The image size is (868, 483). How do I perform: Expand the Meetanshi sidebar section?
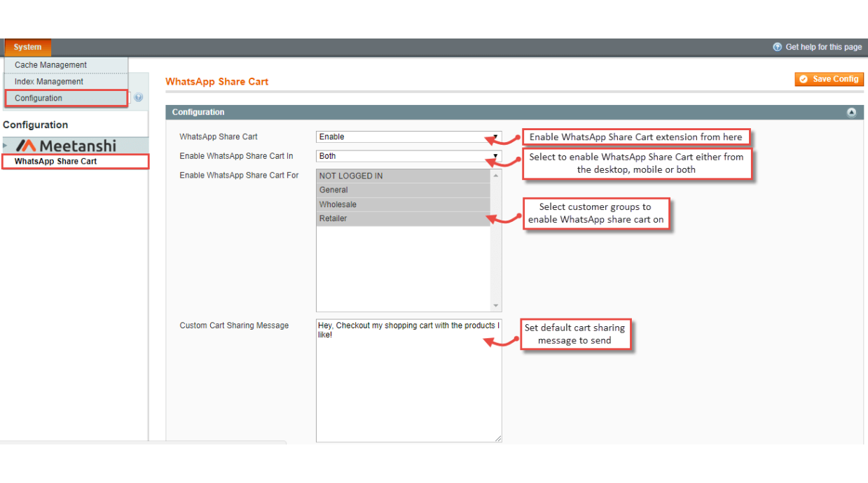[74, 146]
